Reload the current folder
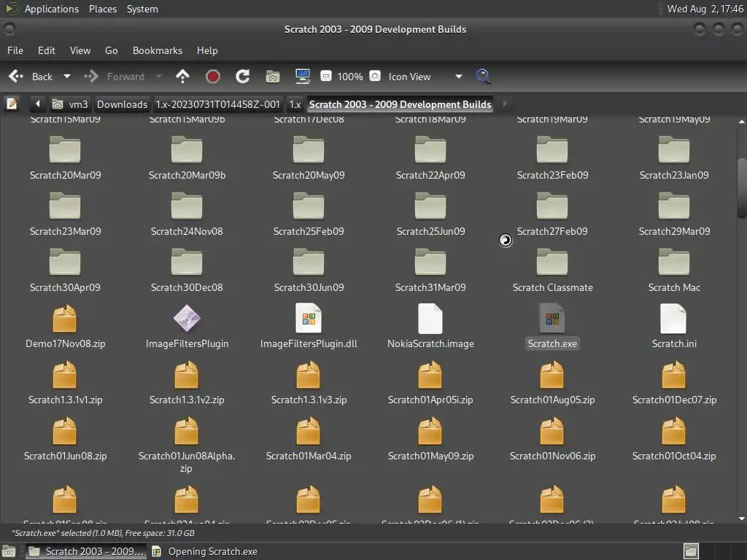Screen dimensions: 747x560 [x=242, y=76]
